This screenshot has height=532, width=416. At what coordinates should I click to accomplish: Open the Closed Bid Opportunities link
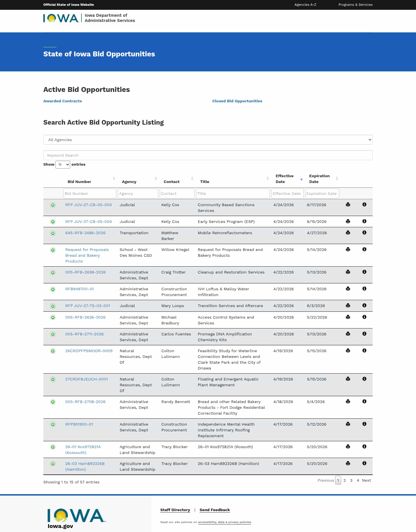point(237,101)
